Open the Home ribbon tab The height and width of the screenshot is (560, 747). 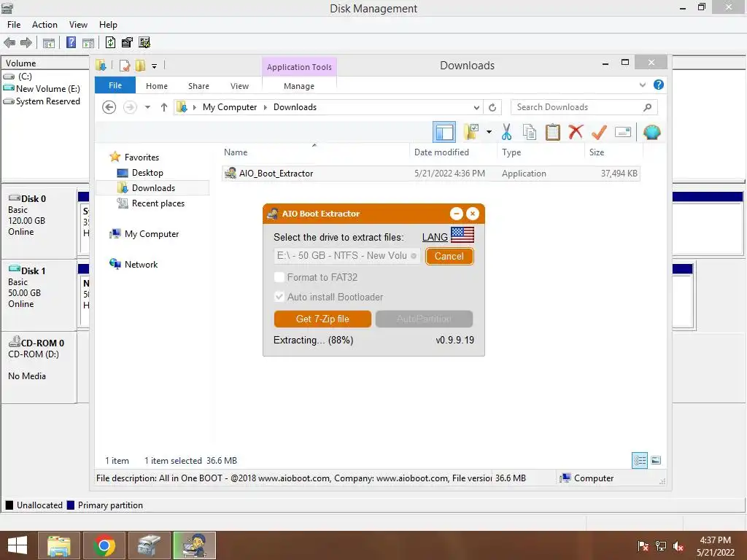click(x=157, y=86)
